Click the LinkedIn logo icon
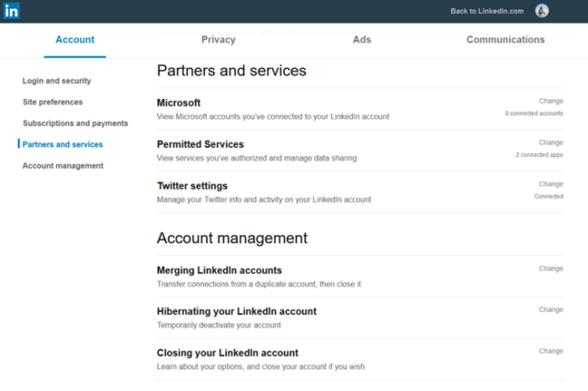 point(12,11)
